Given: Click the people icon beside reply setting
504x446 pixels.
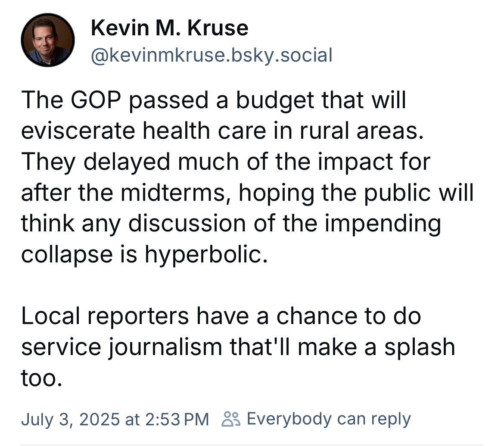Looking at the screenshot, I should 231,419.
